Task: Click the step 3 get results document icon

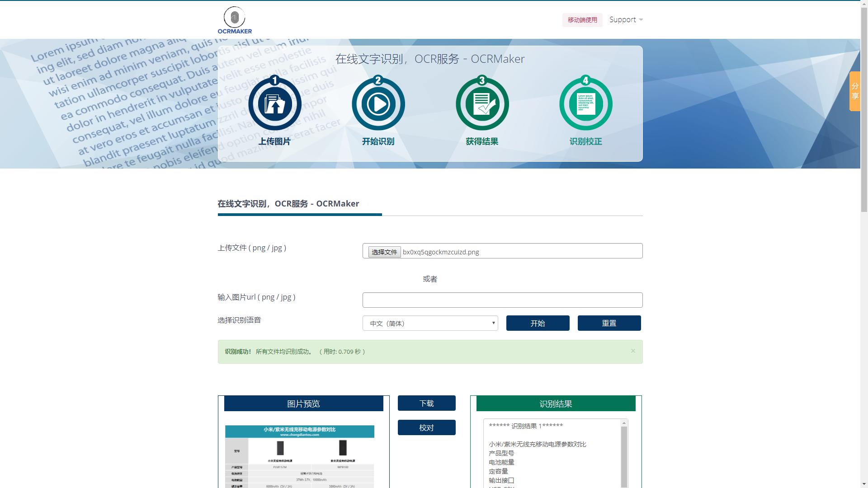Action: tap(482, 103)
